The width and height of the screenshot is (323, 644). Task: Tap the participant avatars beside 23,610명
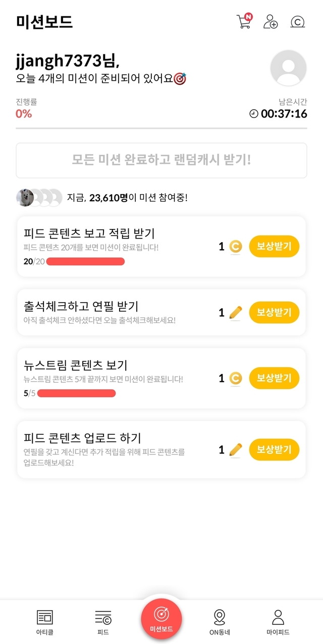(x=39, y=198)
